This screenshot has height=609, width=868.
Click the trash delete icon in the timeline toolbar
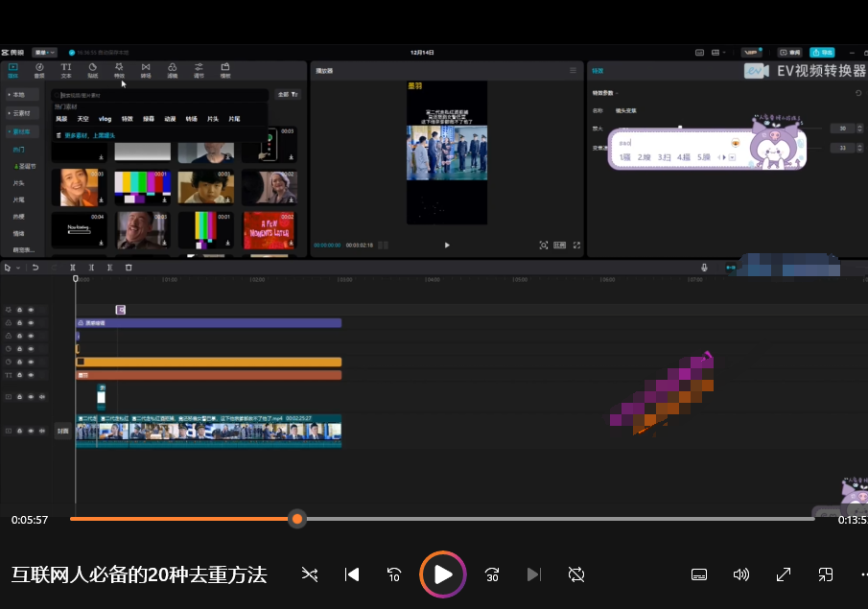[129, 268]
